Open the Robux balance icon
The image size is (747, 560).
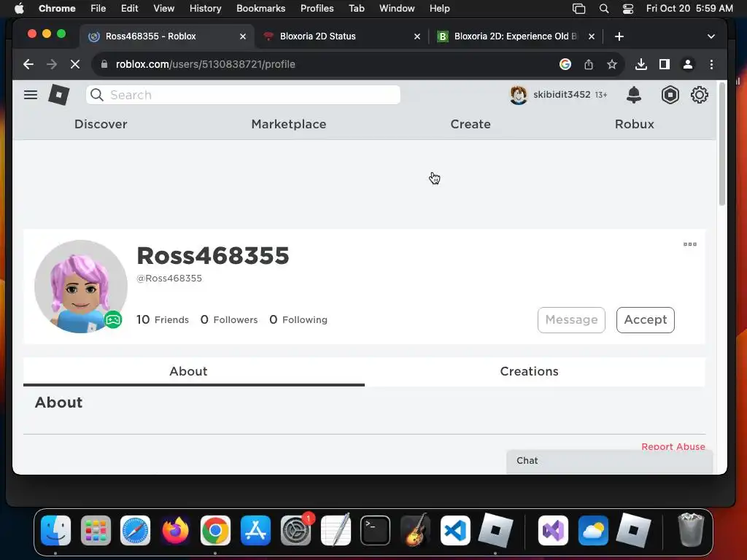(x=670, y=95)
